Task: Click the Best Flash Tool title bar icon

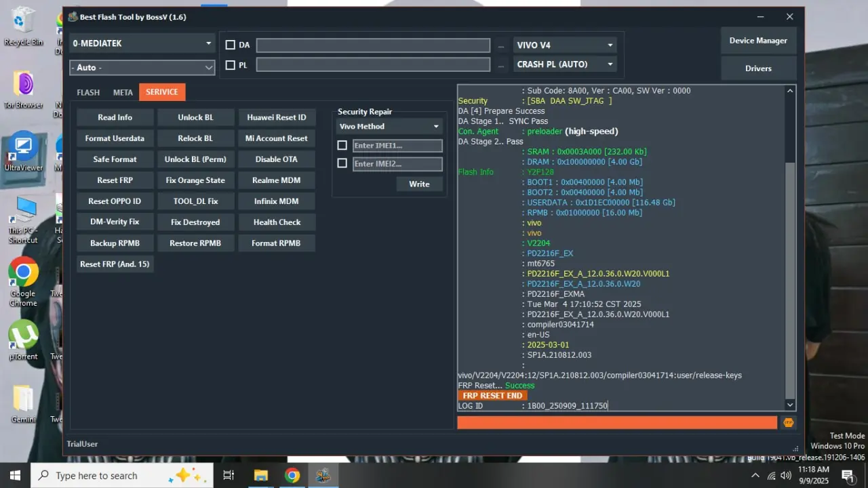Action: tap(73, 17)
